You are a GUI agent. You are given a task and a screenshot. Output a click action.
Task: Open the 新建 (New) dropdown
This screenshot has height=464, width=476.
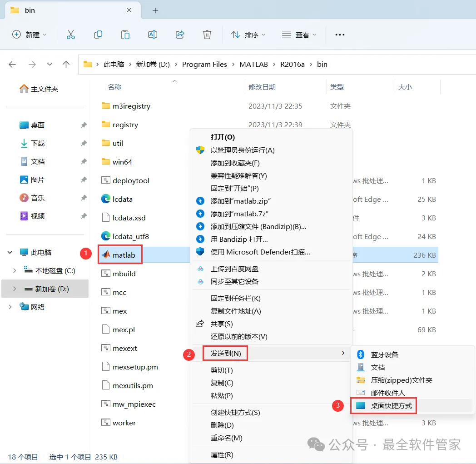click(x=29, y=35)
